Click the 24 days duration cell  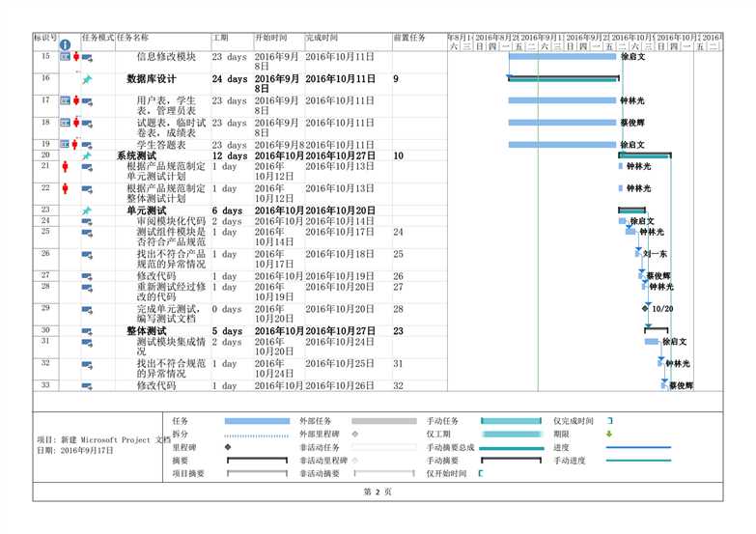pos(230,79)
